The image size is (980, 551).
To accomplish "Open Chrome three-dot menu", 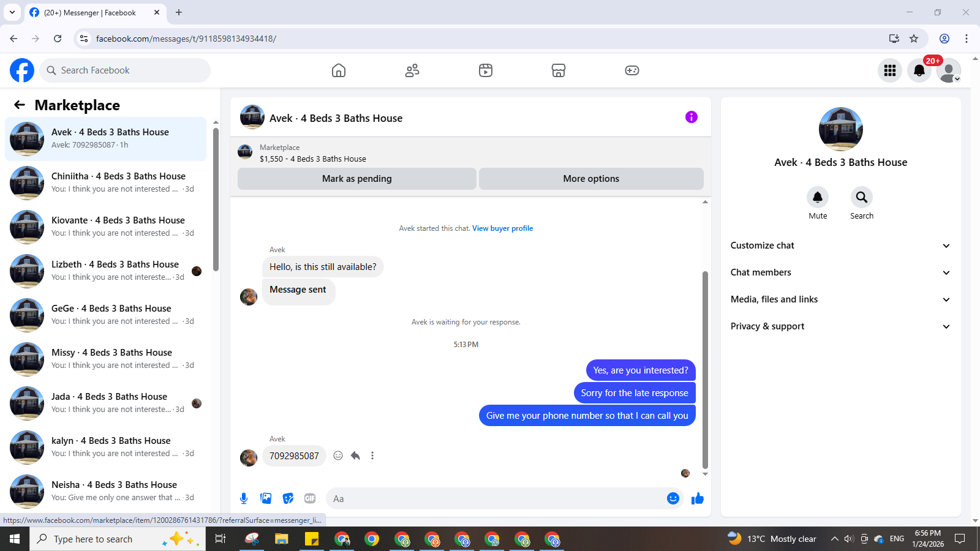I will [x=967, y=39].
